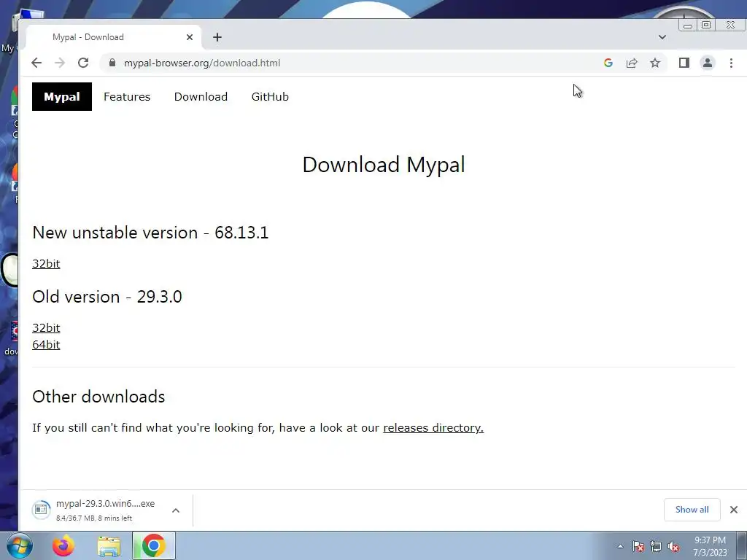Screen dimensions: 747x560
Task: Click Show all downloads
Action: [x=692, y=510]
